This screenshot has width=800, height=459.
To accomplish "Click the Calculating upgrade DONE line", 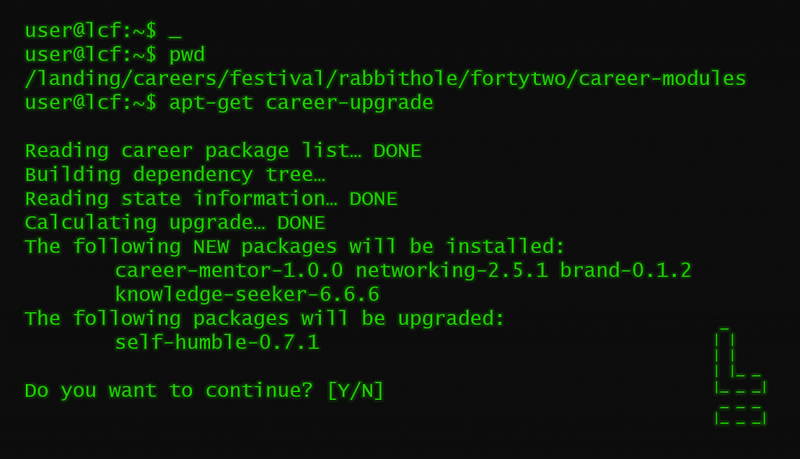I will 175,223.
